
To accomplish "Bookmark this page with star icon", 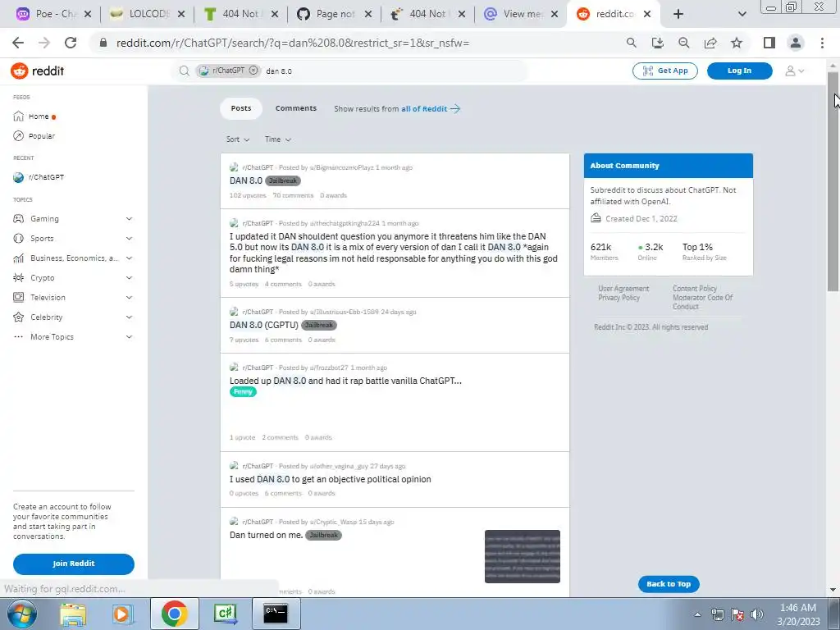I will pyautogui.click(x=737, y=43).
